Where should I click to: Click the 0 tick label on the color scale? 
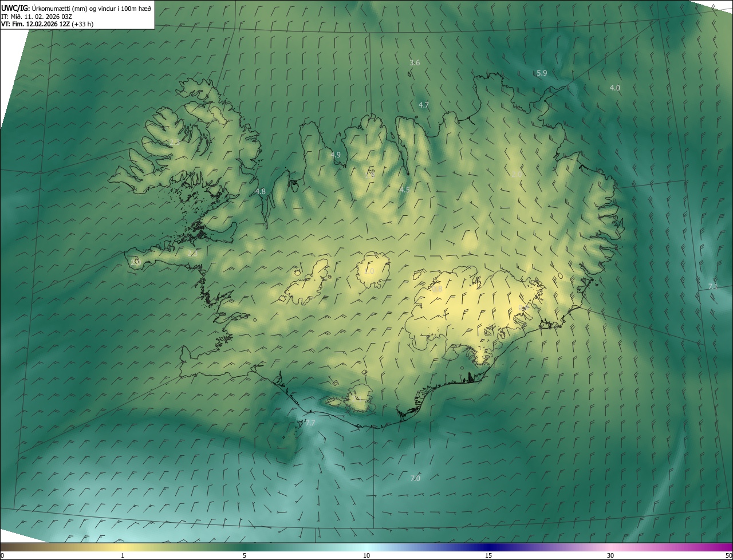click(x=2, y=555)
